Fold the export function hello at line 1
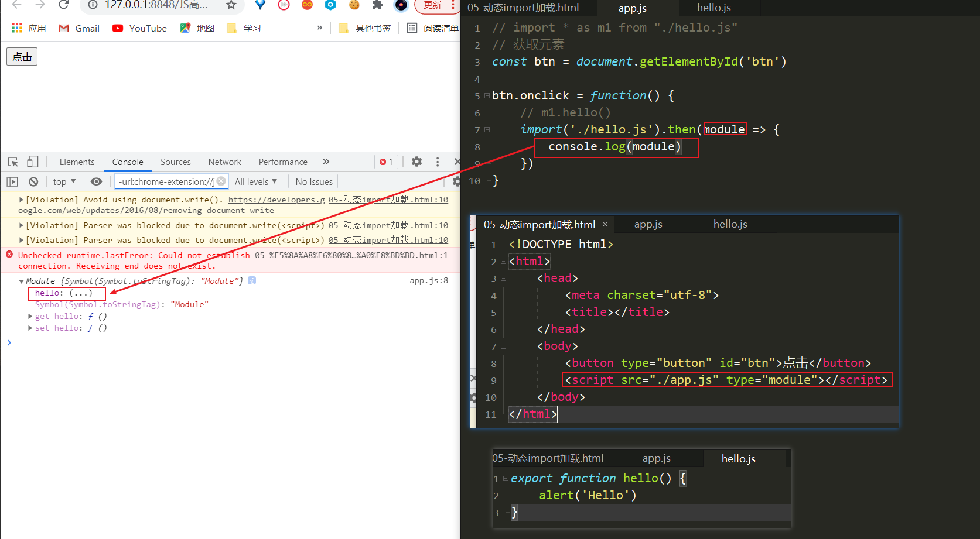The image size is (980, 539). tap(506, 478)
